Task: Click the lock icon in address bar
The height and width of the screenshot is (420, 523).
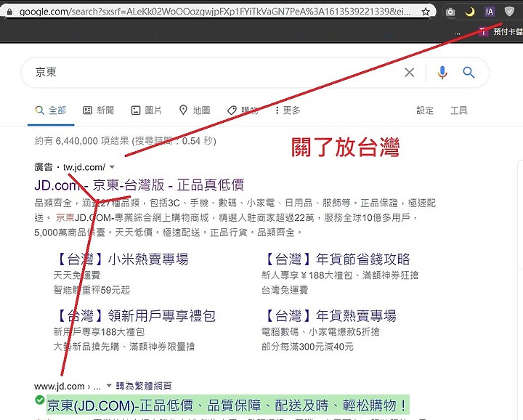Action: pos(9,12)
